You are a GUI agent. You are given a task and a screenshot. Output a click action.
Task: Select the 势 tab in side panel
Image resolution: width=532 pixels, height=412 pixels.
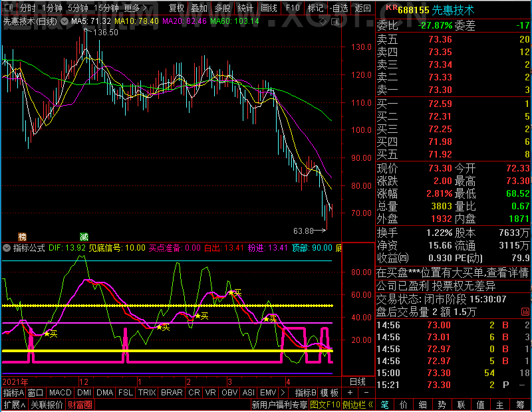pyautogui.click(x=442, y=405)
